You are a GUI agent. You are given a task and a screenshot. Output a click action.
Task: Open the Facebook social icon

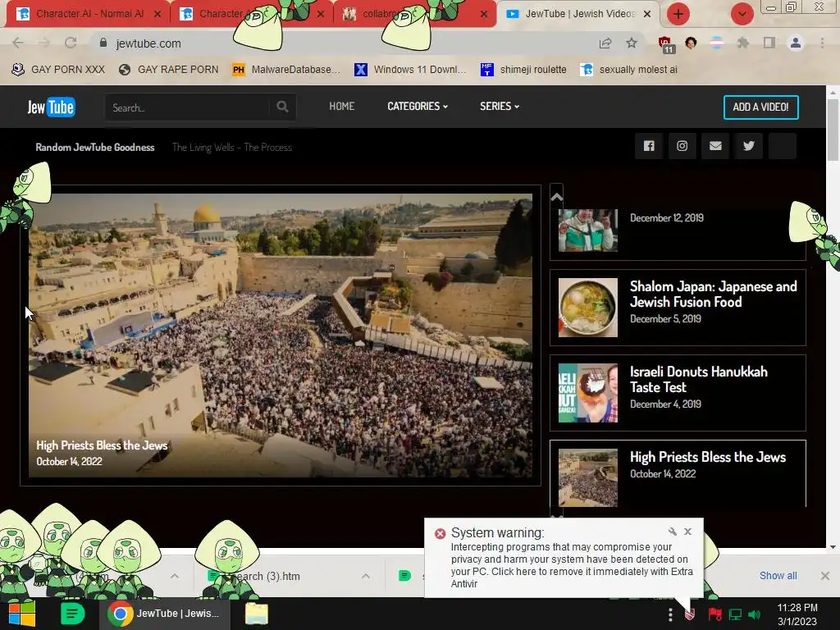(649, 146)
